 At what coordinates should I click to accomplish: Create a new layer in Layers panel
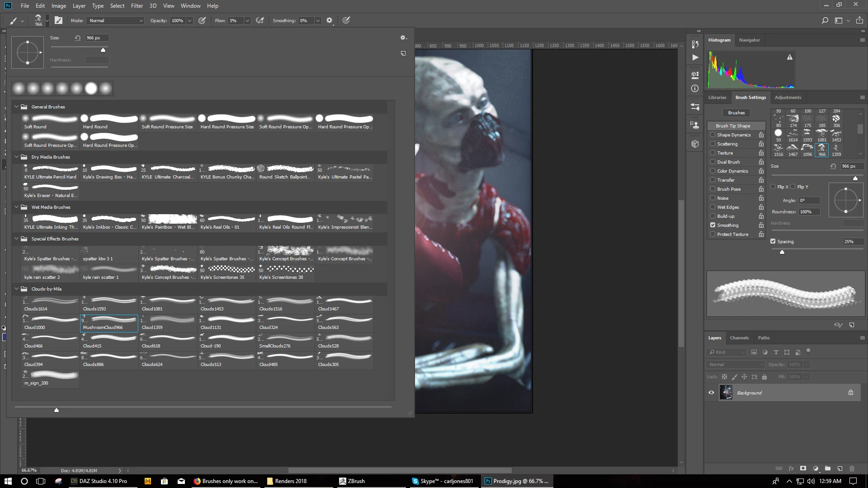tap(840, 469)
